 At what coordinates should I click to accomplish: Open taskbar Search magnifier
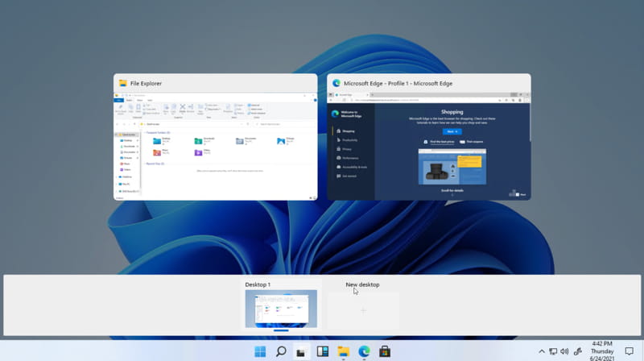click(x=281, y=351)
